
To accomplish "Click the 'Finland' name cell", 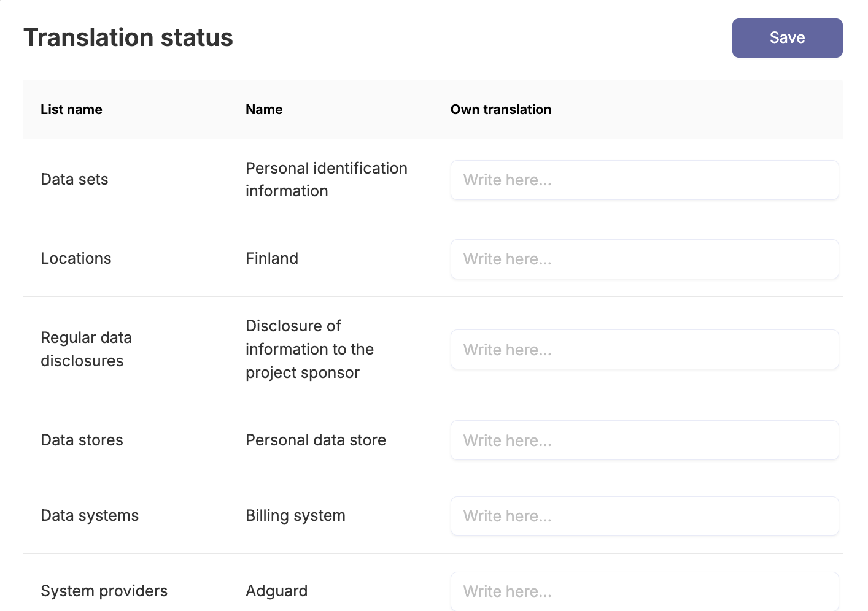I will click(x=272, y=258).
